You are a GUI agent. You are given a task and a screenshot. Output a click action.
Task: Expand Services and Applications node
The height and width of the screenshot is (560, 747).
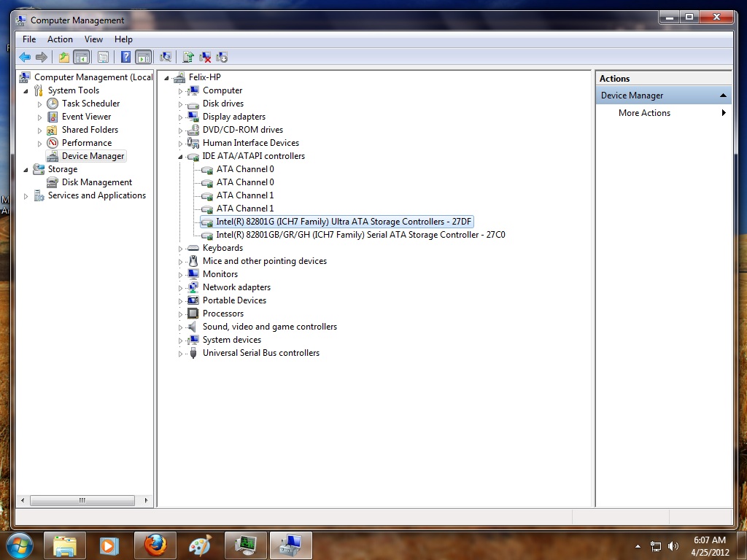click(26, 195)
